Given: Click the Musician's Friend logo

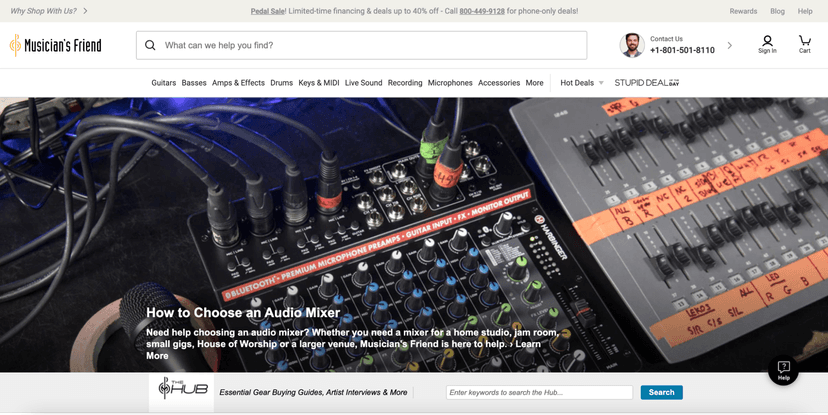Looking at the screenshot, I should click(x=56, y=45).
